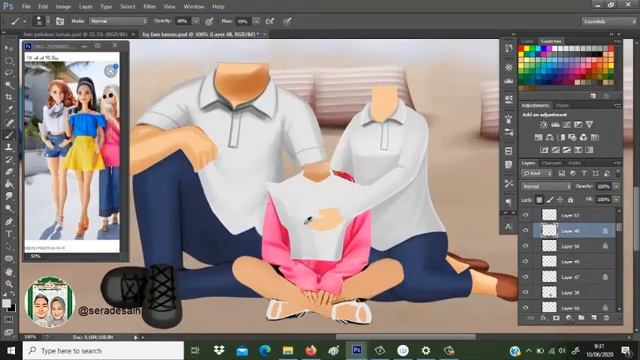This screenshot has height=360, width=640.
Task: Open the Filter menu
Action: point(149,7)
